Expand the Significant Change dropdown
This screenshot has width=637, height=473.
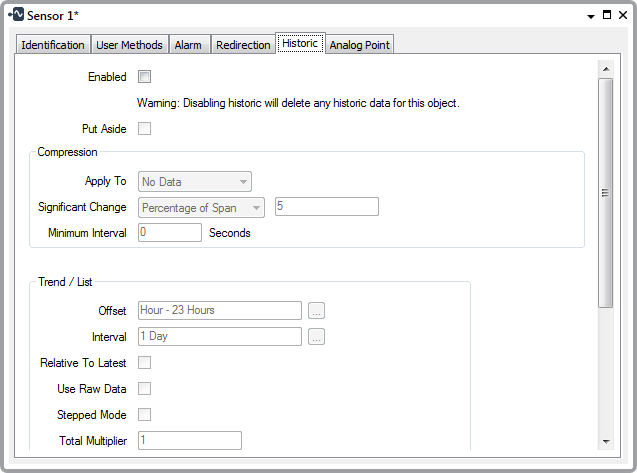coord(202,207)
